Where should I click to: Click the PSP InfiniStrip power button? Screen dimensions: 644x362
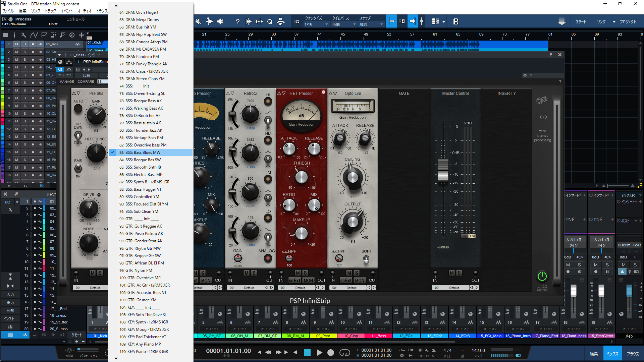tap(542, 276)
